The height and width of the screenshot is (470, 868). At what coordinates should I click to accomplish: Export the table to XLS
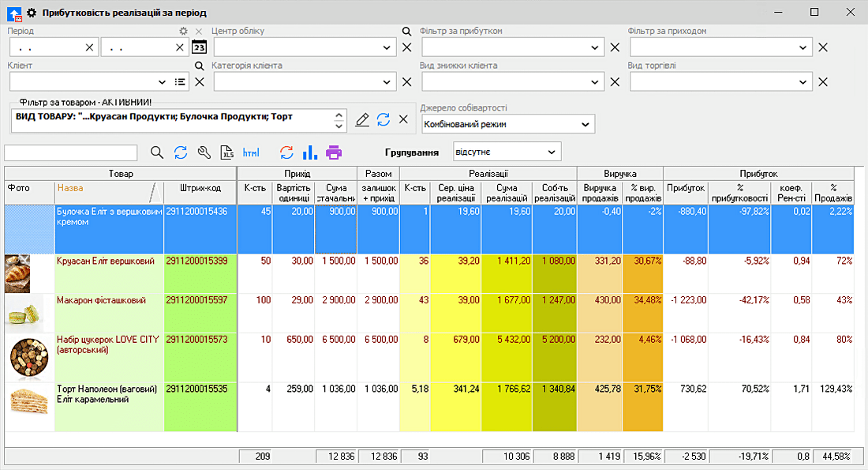tap(227, 152)
